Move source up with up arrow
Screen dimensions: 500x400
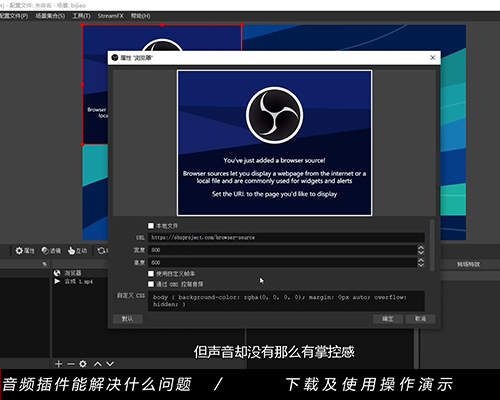tap(98, 364)
